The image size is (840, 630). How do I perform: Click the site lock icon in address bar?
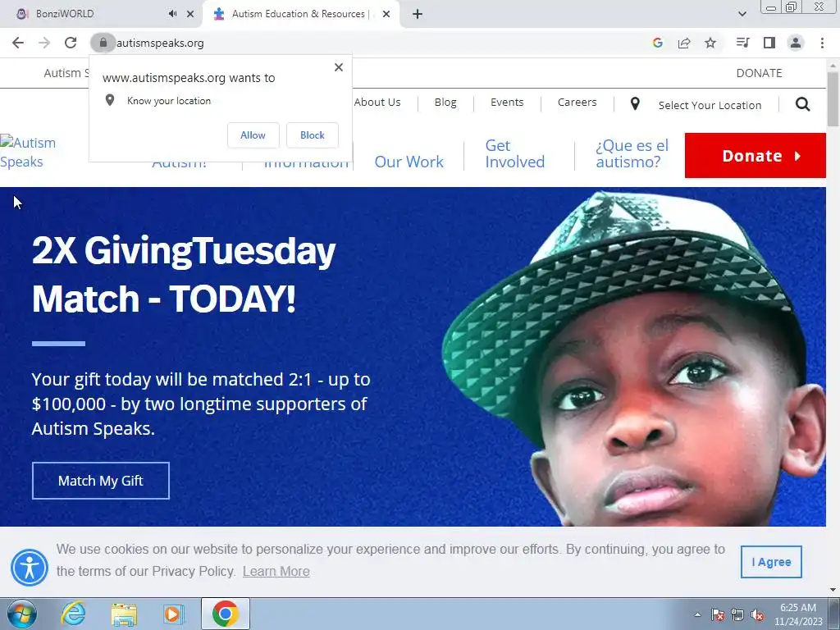tap(103, 43)
